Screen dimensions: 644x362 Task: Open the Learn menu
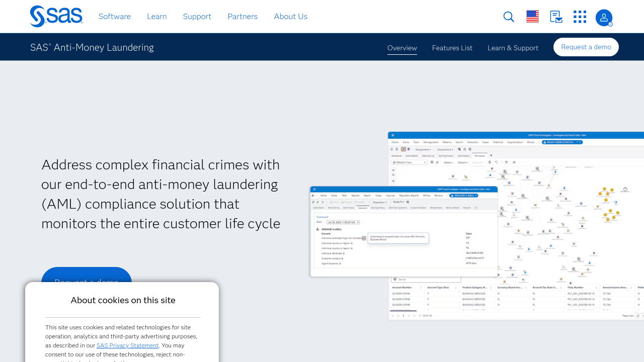pos(157,17)
